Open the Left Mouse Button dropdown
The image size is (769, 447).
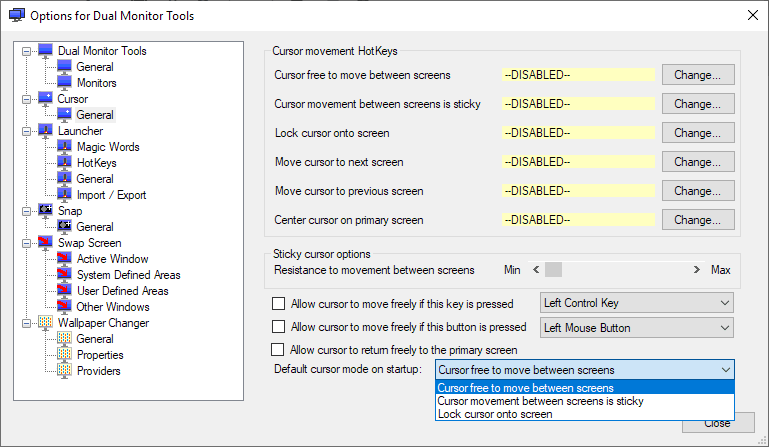(637, 328)
